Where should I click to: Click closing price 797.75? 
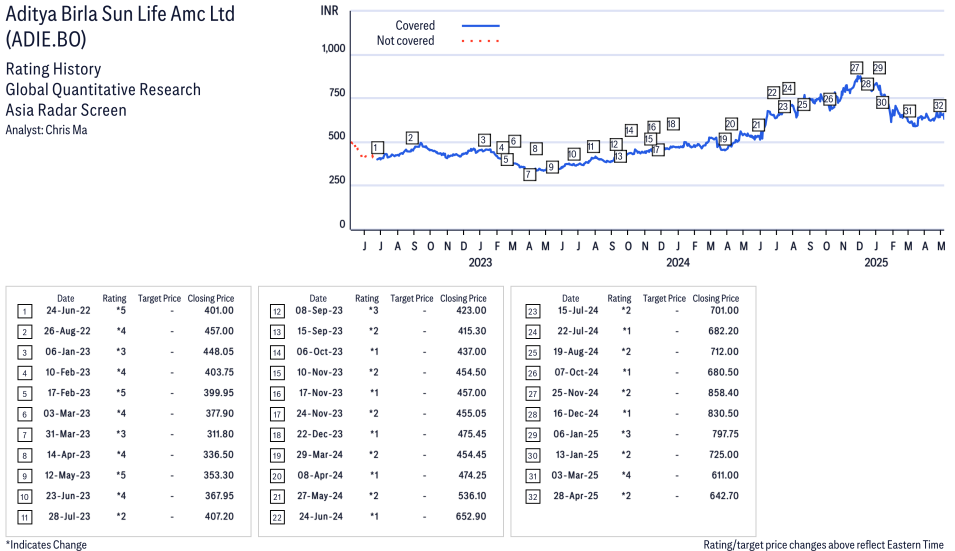point(725,434)
